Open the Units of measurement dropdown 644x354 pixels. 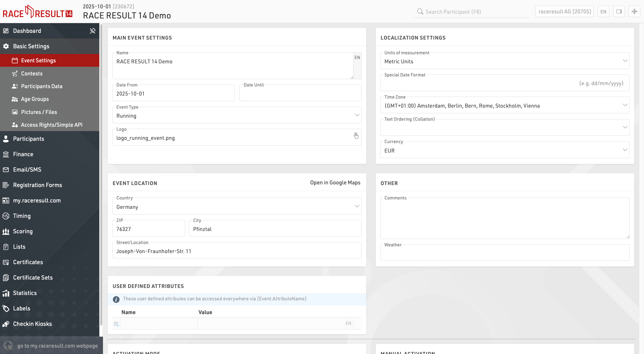[x=505, y=61]
